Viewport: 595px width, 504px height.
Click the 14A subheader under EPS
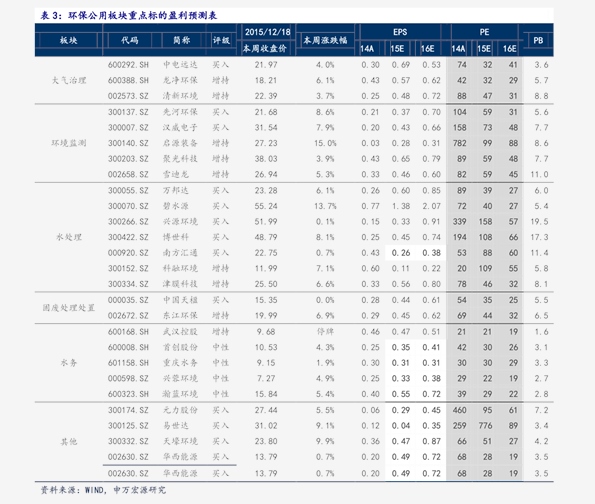[x=367, y=49]
